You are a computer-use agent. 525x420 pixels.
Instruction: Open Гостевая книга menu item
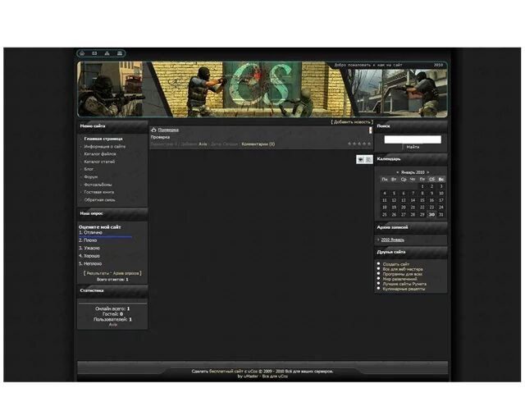pyautogui.click(x=99, y=192)
